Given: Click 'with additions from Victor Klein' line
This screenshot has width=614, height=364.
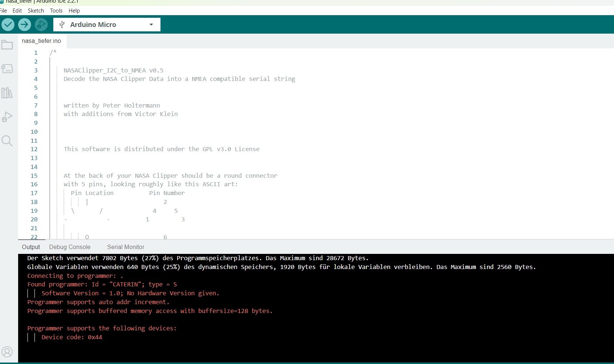Looking at the screenshot, I should click(x=121, y=114).
